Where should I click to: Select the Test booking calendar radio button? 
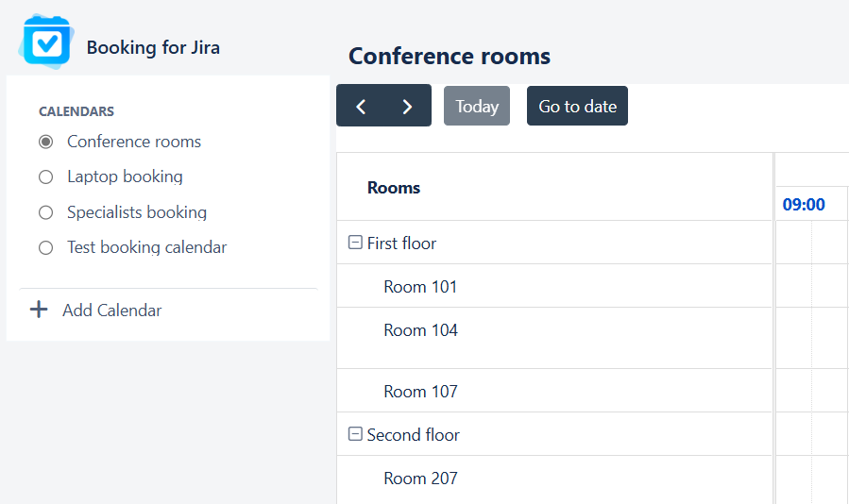(x=45, y=248)
